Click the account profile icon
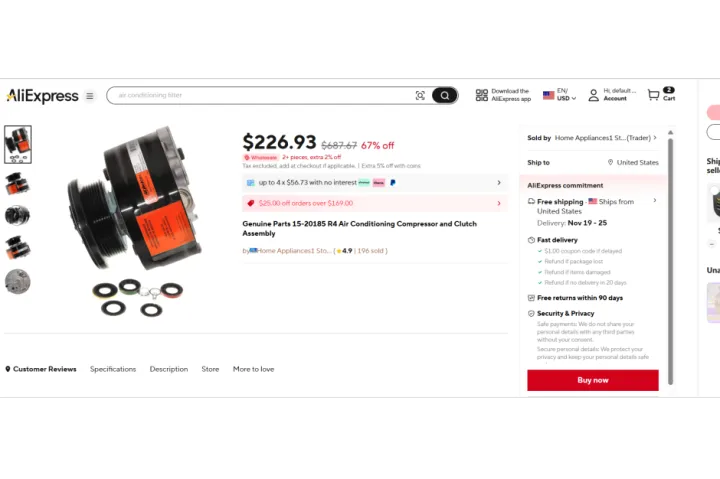The image size is (720, 479). click(593, 95)
